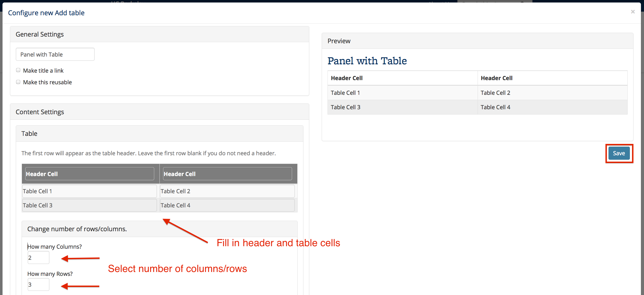Click the first Header Cell input

(x=89, y=174)
